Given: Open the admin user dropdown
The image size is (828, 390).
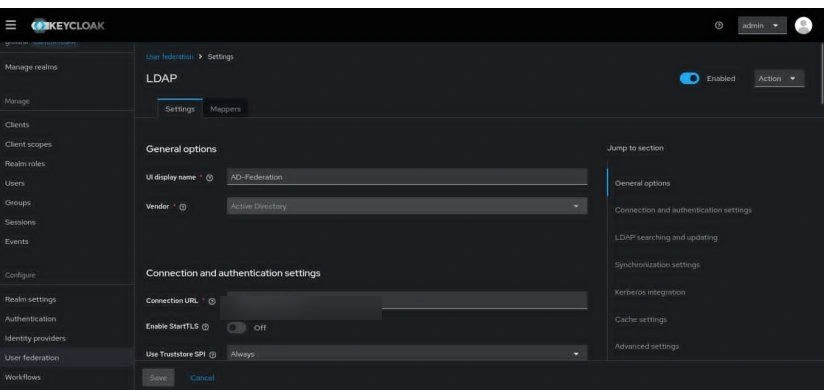Looking at the screenshot, I should [762, 25].
